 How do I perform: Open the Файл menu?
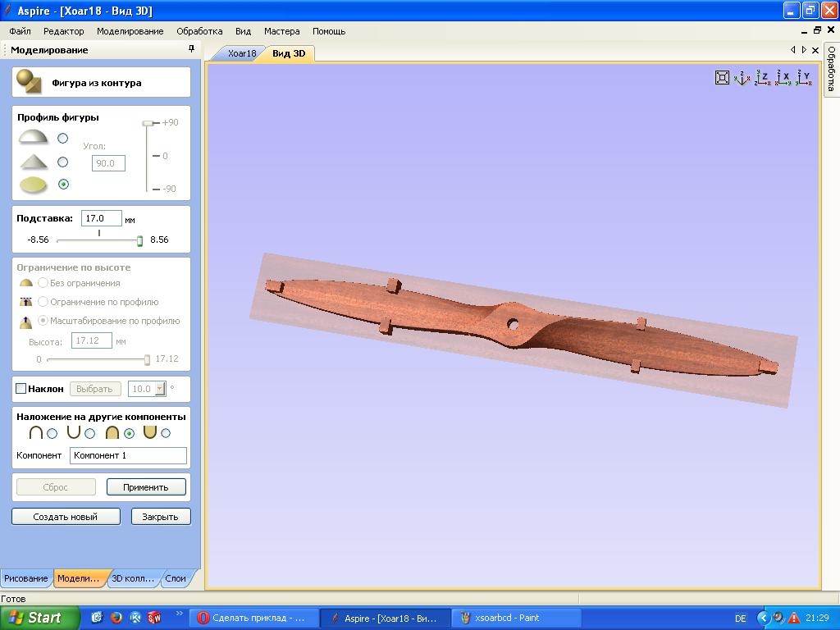[x=20, y=31]
